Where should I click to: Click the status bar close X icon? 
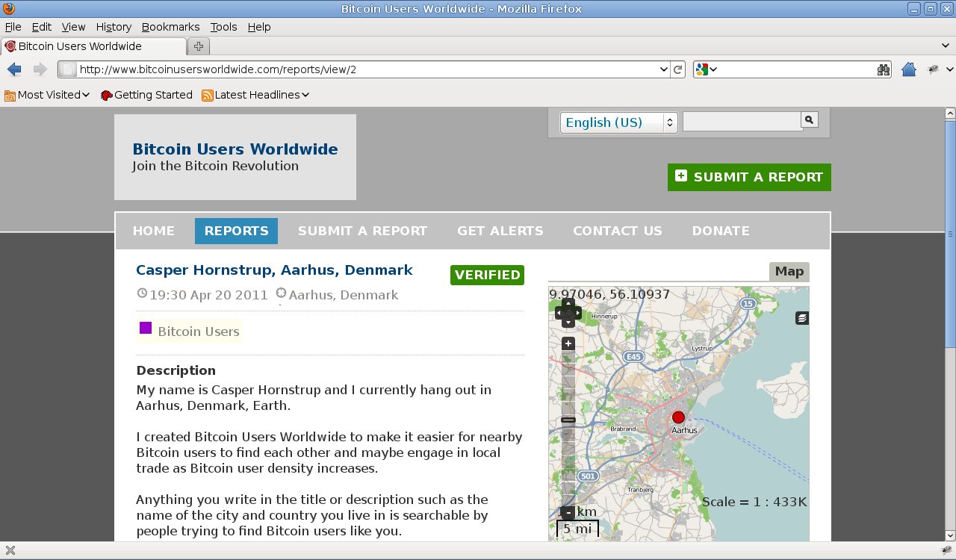point(10,551)
